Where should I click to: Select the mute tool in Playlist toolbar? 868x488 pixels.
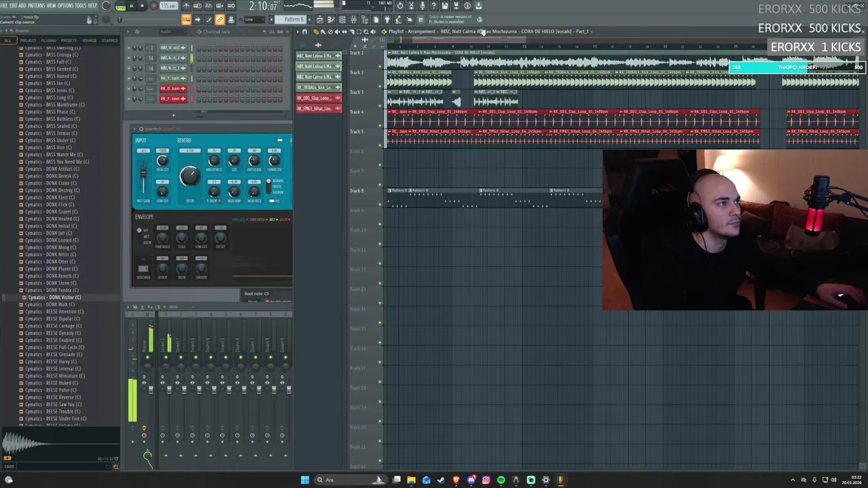(337, 31)
